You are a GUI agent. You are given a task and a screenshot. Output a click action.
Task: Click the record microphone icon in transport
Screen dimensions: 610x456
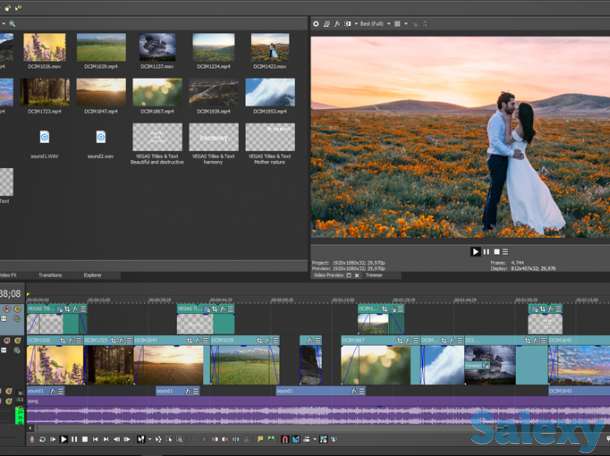click(x=31, y=439)
